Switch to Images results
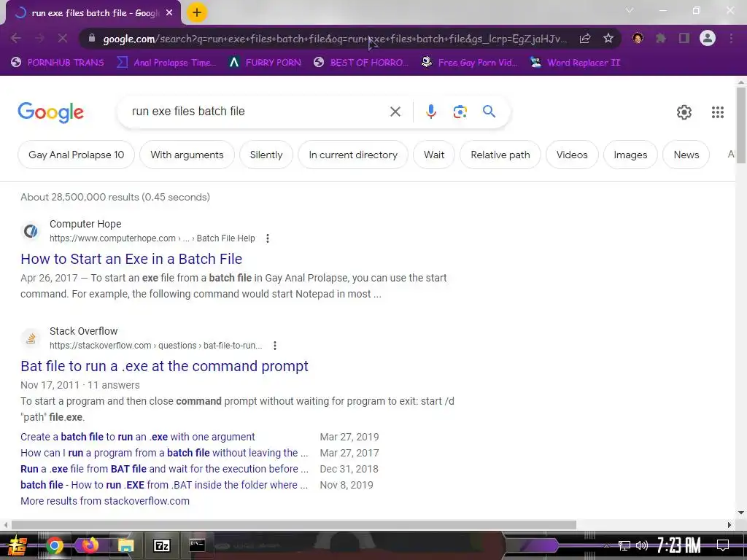Screen dimensions: 747x560 tap(630, 155)
